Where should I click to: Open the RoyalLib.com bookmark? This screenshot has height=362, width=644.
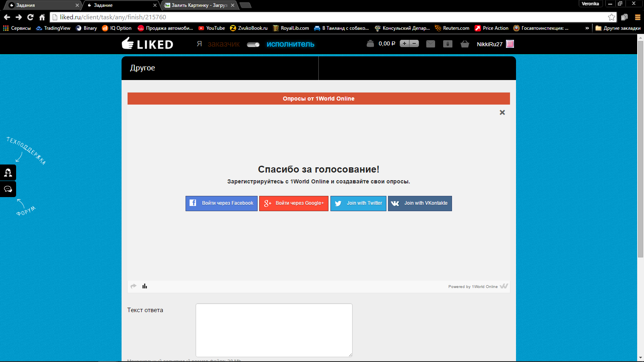click(x=291, y=28)
